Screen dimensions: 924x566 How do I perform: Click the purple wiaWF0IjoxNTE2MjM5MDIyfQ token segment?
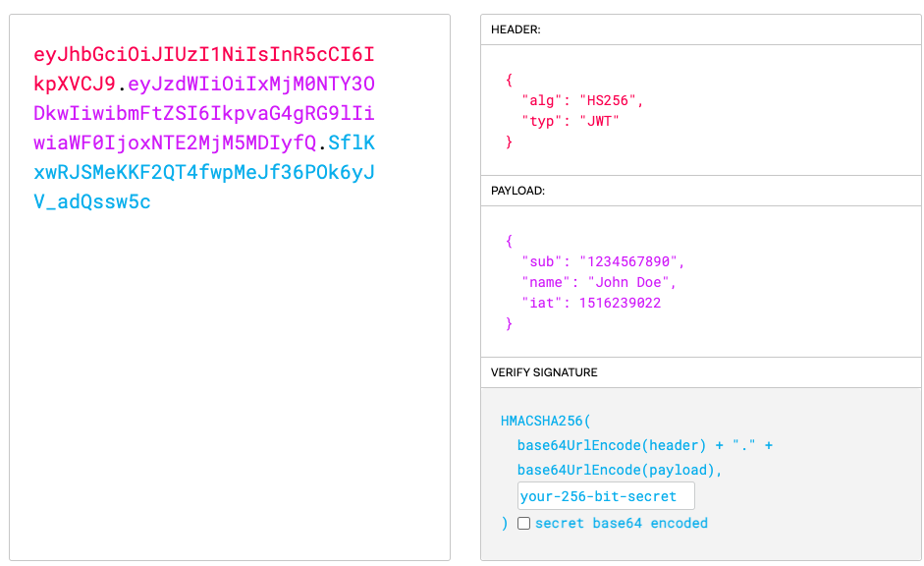point(175,142)
